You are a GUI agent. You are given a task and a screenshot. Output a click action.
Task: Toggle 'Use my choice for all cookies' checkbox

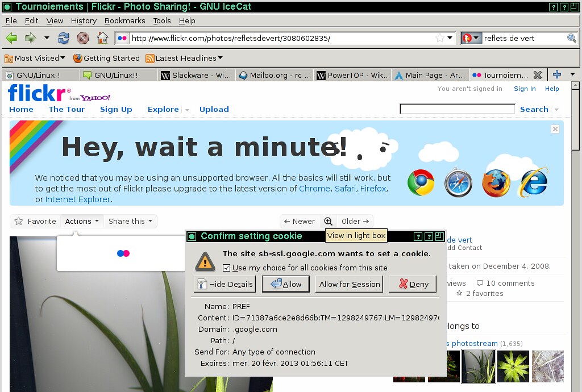(x=227, y=268)
